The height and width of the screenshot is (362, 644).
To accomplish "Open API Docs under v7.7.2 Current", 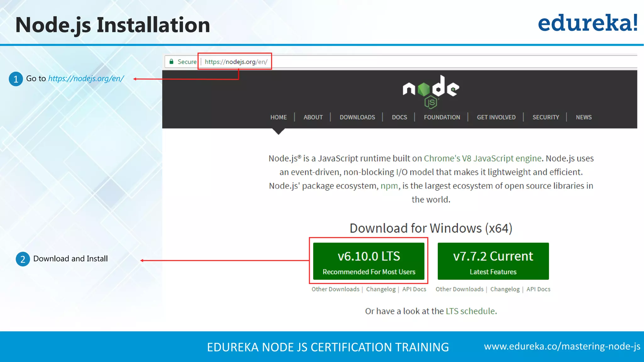I will (x=538, y=289).
